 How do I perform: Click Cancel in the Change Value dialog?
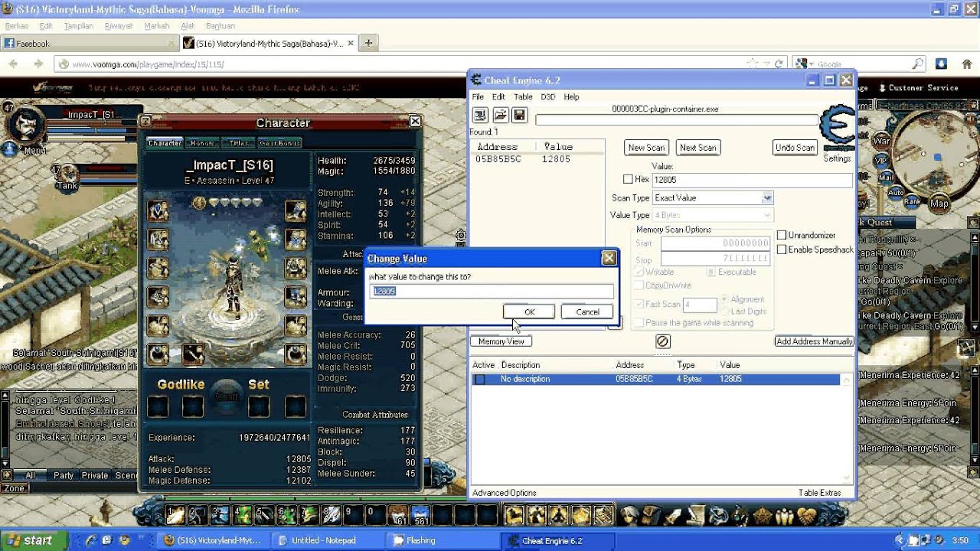point(587,311)
